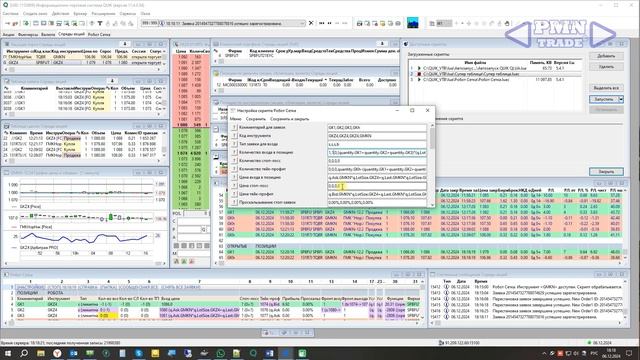
Task: Click help button for Цена стоп-лосс
Action: (234, 186)
